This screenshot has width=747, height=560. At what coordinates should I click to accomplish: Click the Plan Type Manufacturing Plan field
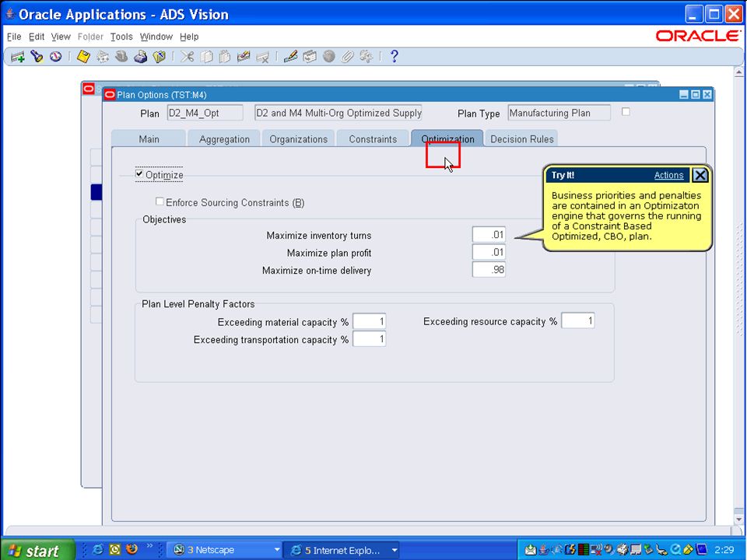pos(559,113)
